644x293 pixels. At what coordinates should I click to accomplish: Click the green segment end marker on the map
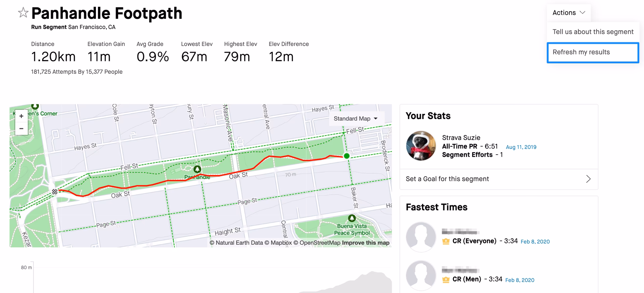point(346,156)
